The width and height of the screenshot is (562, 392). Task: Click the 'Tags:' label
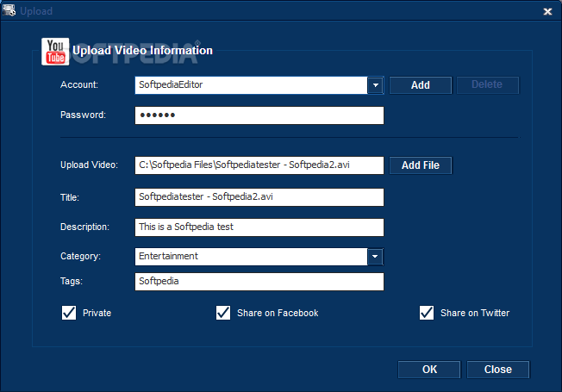tap(72, 281)
